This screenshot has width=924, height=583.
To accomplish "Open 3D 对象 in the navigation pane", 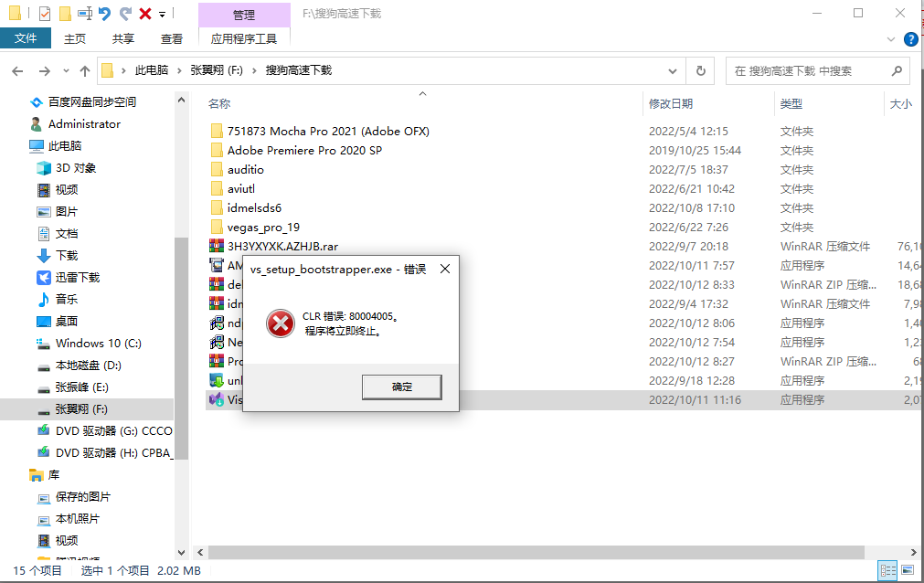I will 76,167.
